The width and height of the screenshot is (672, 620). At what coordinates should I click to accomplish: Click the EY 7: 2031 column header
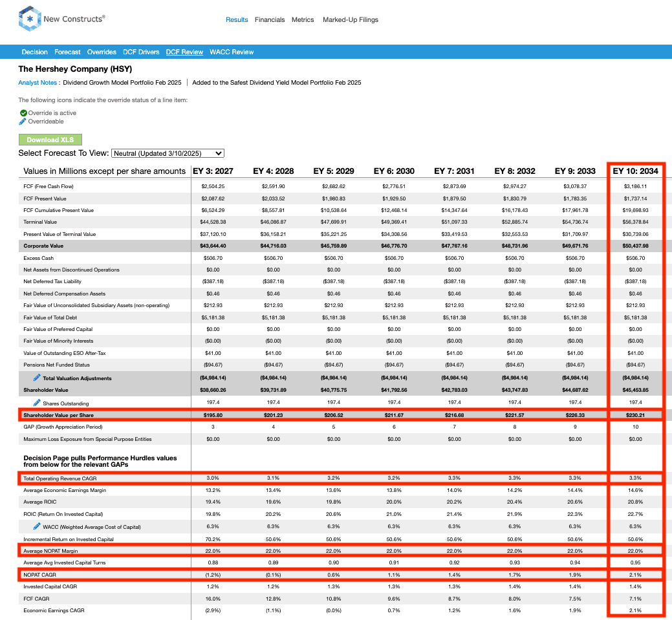point(454,171)
